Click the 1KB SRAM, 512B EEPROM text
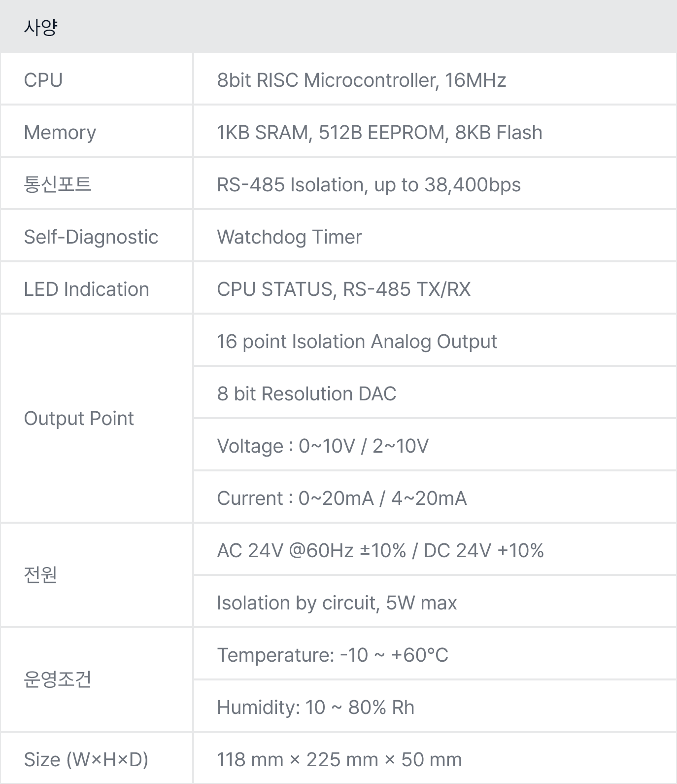Viewport: 677px width, 784px height. (333, 133)
